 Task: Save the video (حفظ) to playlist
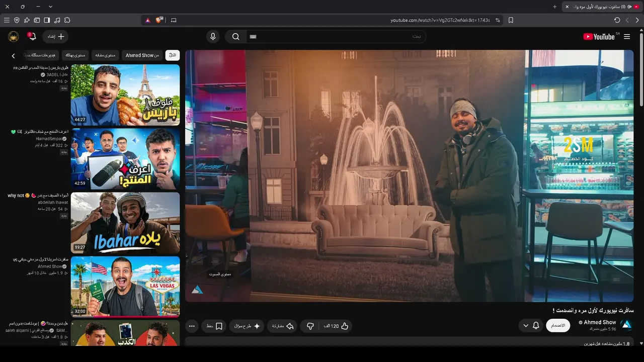pos(214,326)
